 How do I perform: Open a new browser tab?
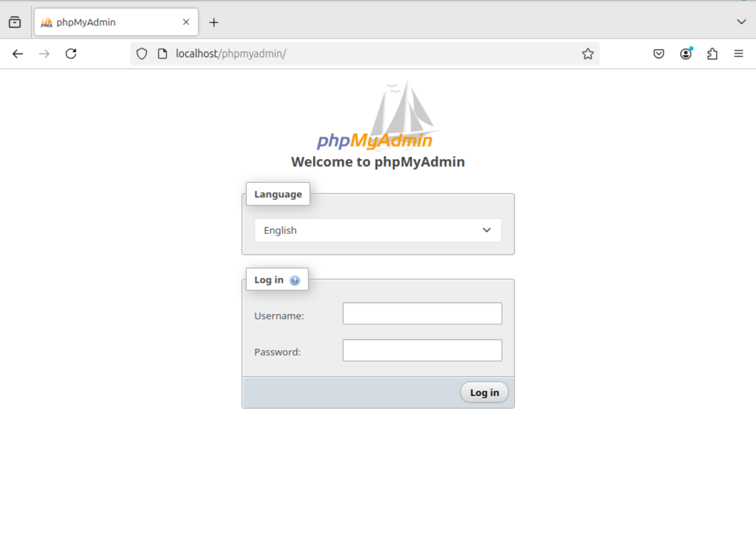point(214,22)
